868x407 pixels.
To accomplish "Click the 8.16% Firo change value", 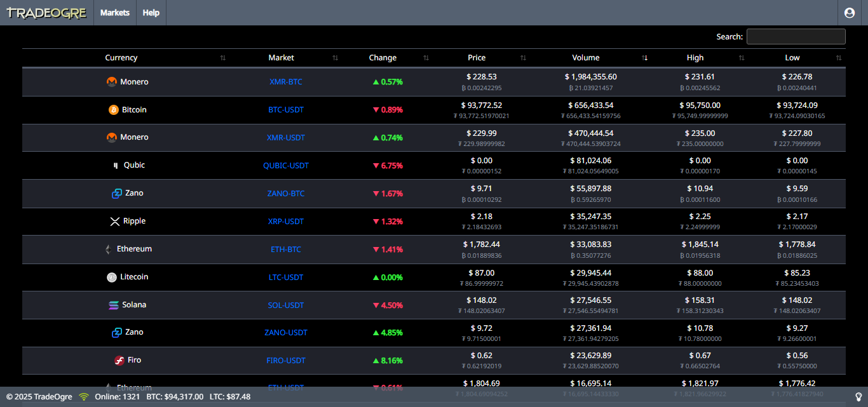I will 392,361.
